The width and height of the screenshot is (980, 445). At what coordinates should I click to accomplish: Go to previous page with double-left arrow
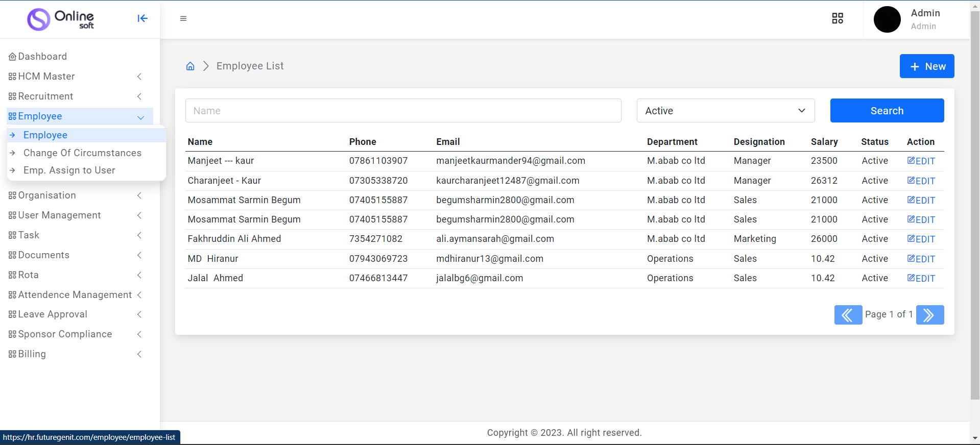tap(848, 315)
